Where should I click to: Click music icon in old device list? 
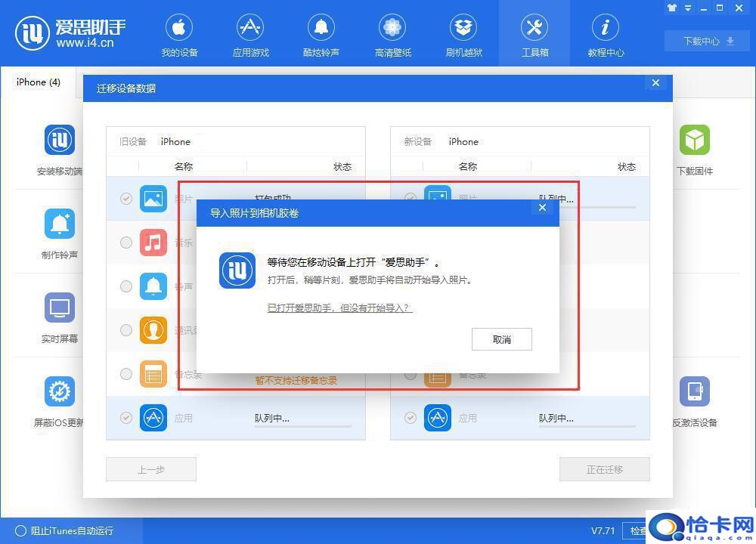(x=153, y=243)
